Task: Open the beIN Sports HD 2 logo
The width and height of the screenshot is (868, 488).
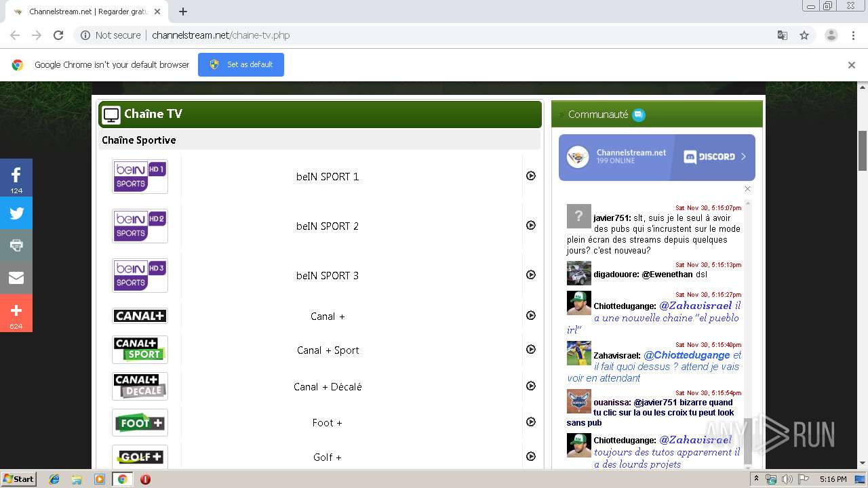Action: pyautogui.click(x=140, y=226)
